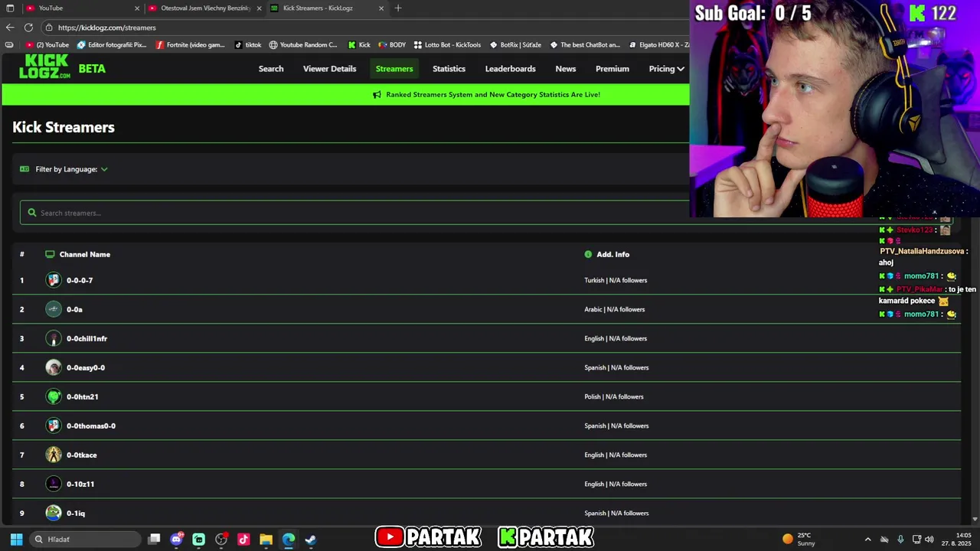Open the Fortnite bookmark
Viewport: 980px width, 551px height.
coord(191,45)
